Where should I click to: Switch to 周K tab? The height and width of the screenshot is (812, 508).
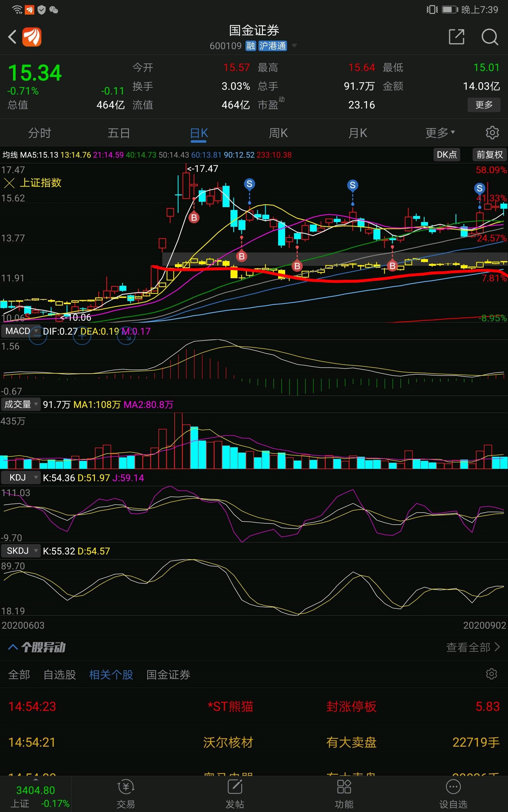click(x=278, y=133)
